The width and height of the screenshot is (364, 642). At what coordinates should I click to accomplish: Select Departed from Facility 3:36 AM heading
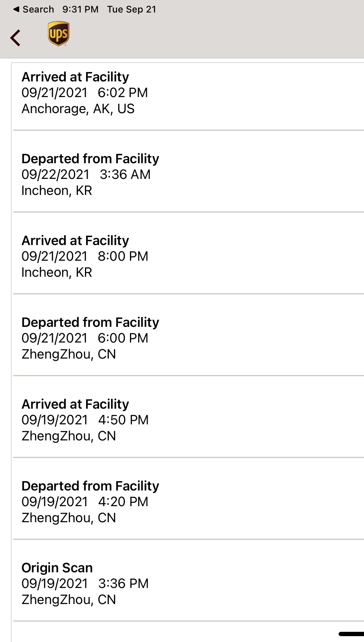(90, 159)
